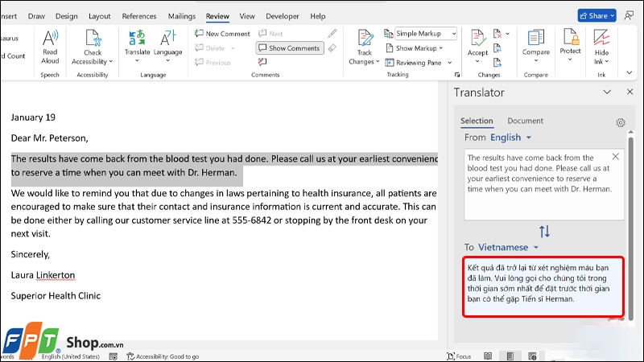Toggle the Reviewing Pane button

pyautogui.click(x=413, y=63)
